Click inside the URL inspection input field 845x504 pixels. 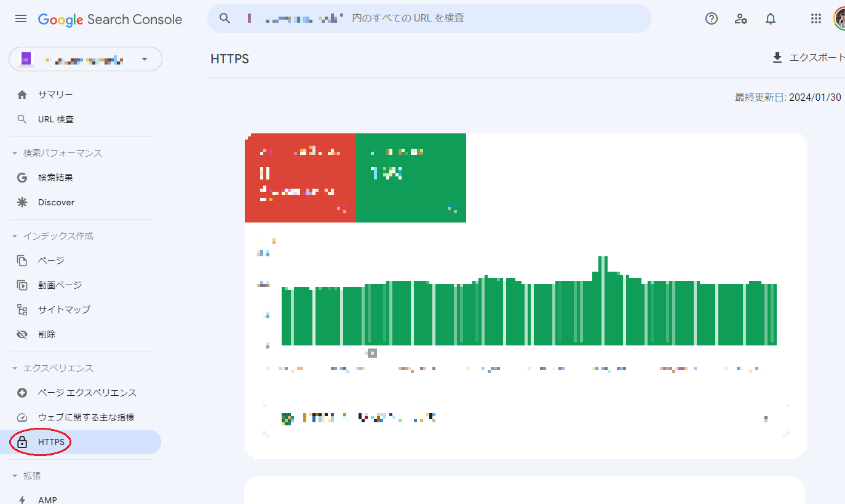pyautogui.click(x=430, y=18)
